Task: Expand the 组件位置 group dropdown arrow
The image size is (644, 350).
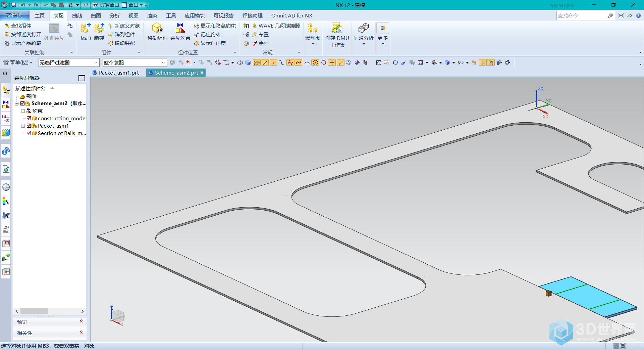Action: click(235, 52)
